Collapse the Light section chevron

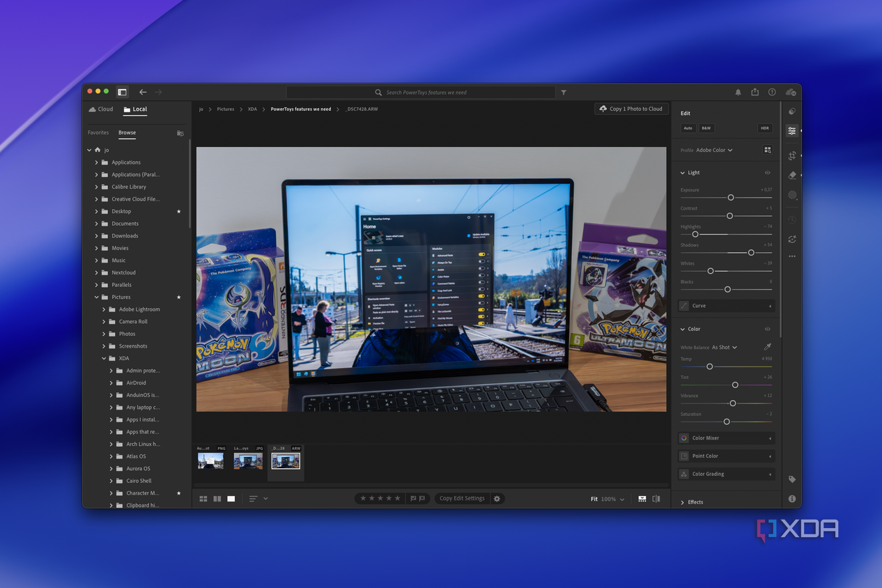click(x=683, y=173)
